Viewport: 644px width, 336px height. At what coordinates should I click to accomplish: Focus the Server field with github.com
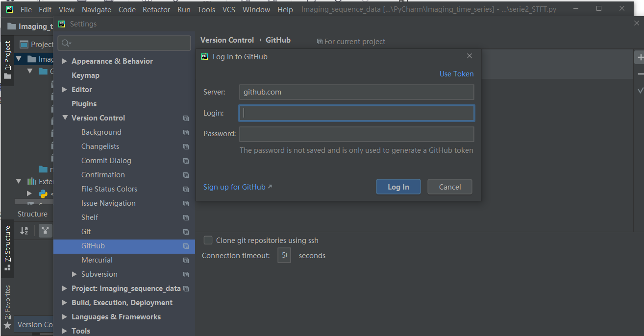tap(357, 92)
